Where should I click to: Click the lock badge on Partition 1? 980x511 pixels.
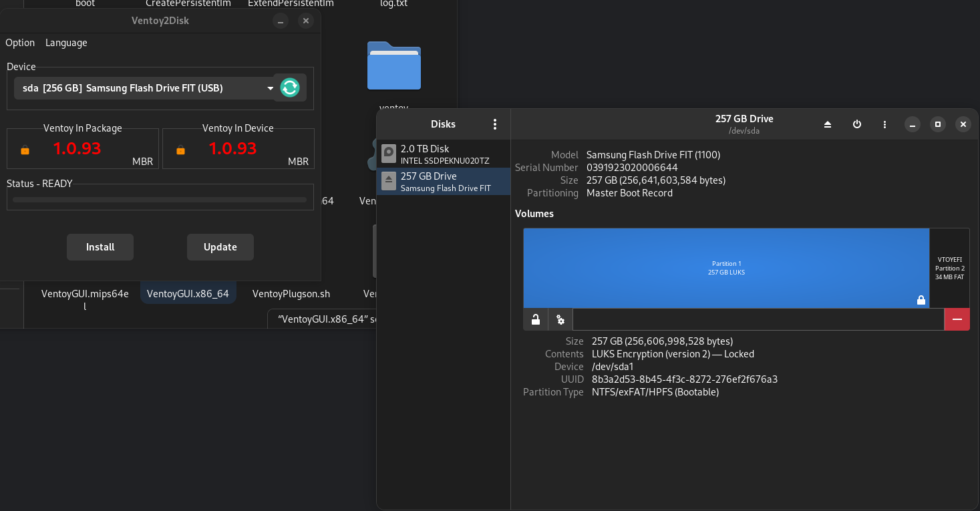coord(921,300)
